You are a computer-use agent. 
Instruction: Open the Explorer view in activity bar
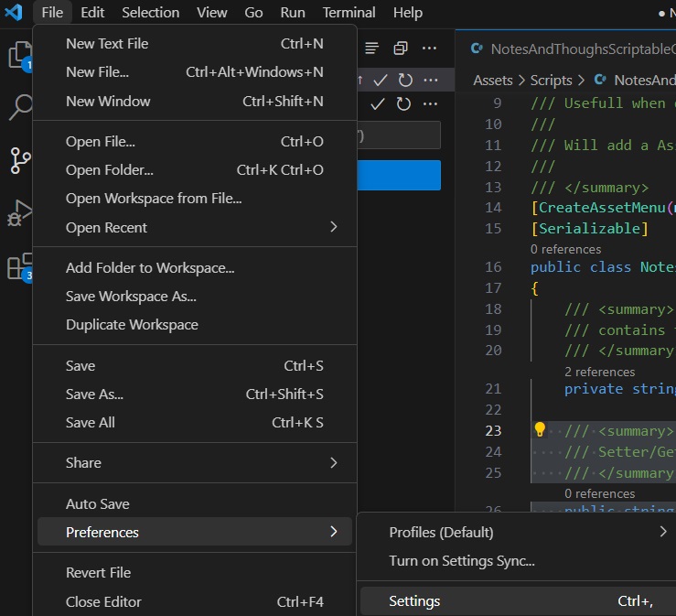tap(18, 55)
